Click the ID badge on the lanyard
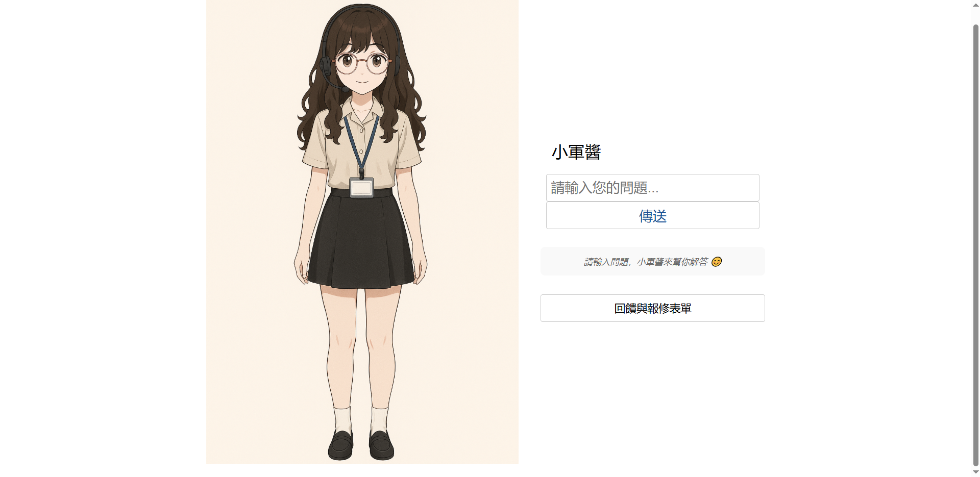This screenshot has width=980, height=477. coord(361,188)
